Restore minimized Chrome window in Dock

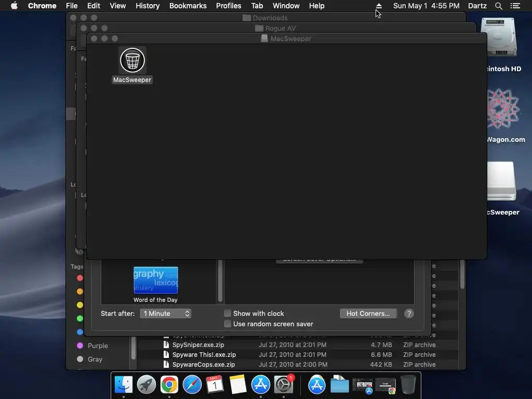coord(385,385)
